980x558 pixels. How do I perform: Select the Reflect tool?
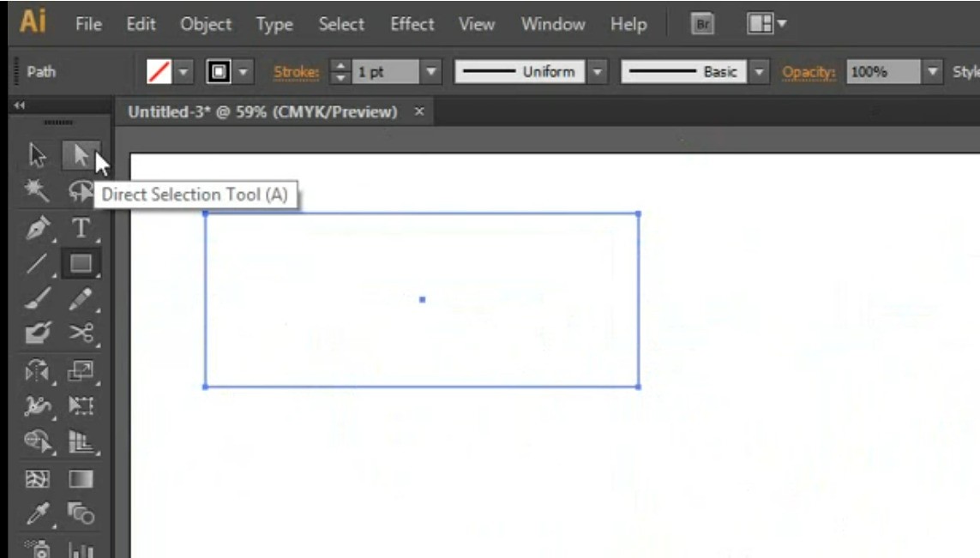pos(38,371)
